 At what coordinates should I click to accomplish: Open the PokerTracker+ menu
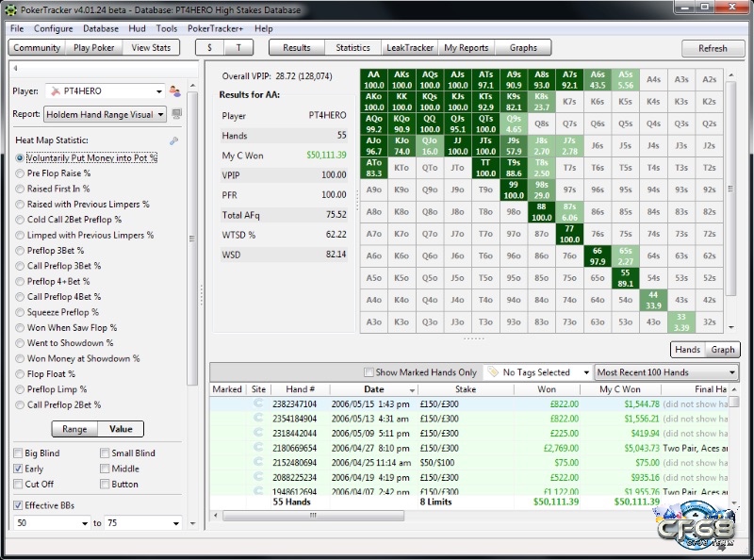(x=215, y=28)
